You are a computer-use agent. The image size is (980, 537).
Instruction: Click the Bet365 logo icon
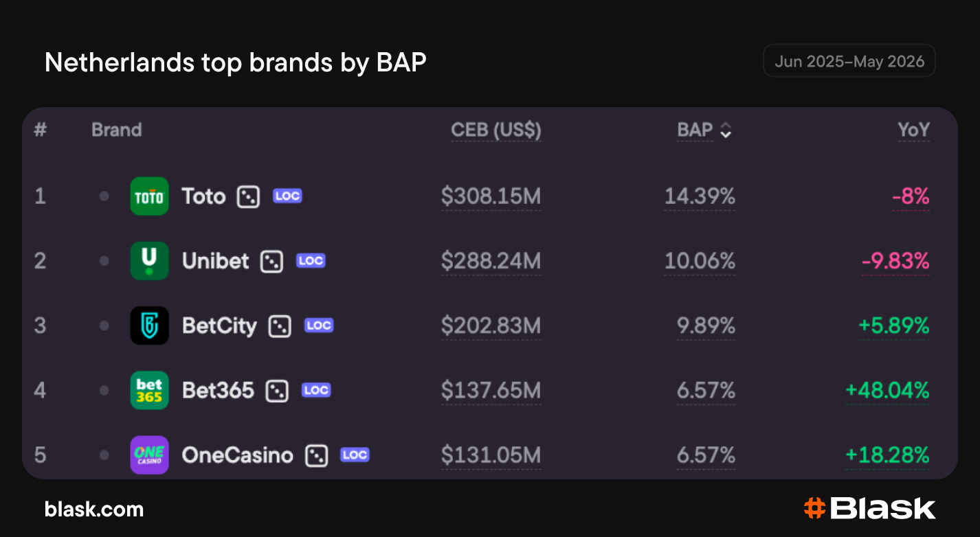tap(149, 390)
